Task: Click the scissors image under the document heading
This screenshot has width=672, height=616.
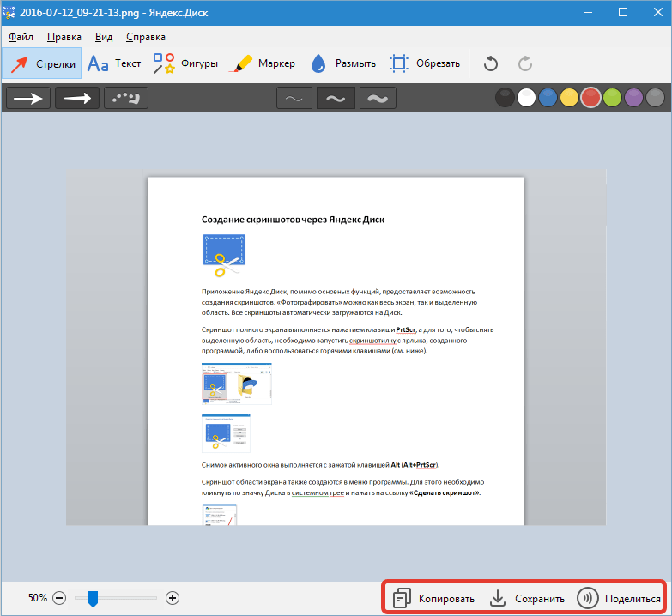Action: click(x=224, y=256)
